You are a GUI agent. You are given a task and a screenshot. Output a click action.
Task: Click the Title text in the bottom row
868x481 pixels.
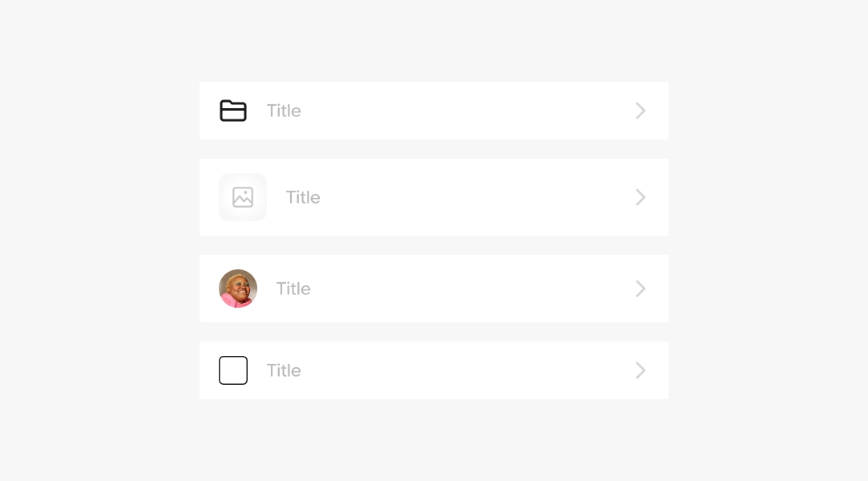tap(284, 370)
